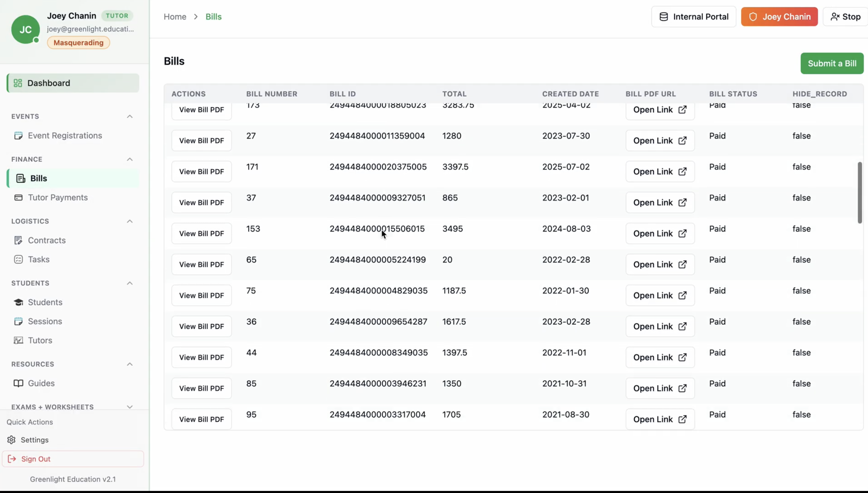Screen dimensions: 868x493
Task: Open Link for bill 85
Action: click(x=660, y=388)
